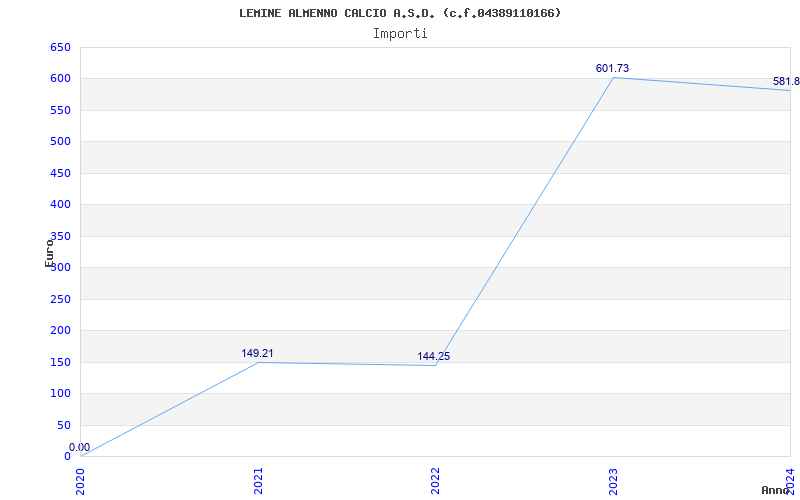Click the 650 y-axis tick label
Image resolution: width=800 pixels, height=500 pixels.
60,47
